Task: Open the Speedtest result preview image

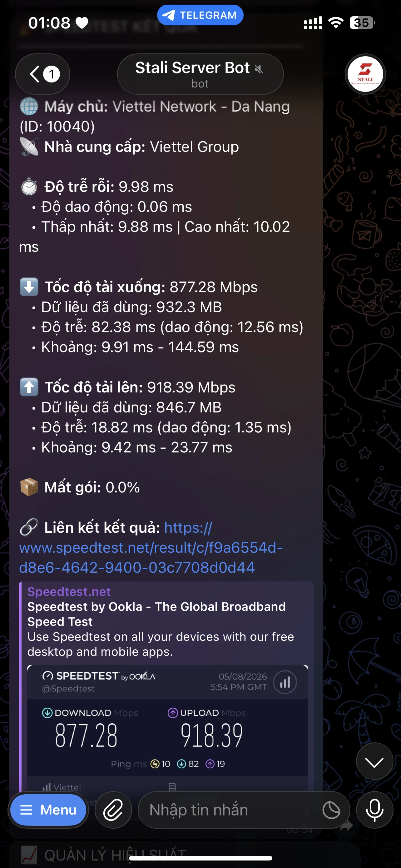Action: [168, 728]
